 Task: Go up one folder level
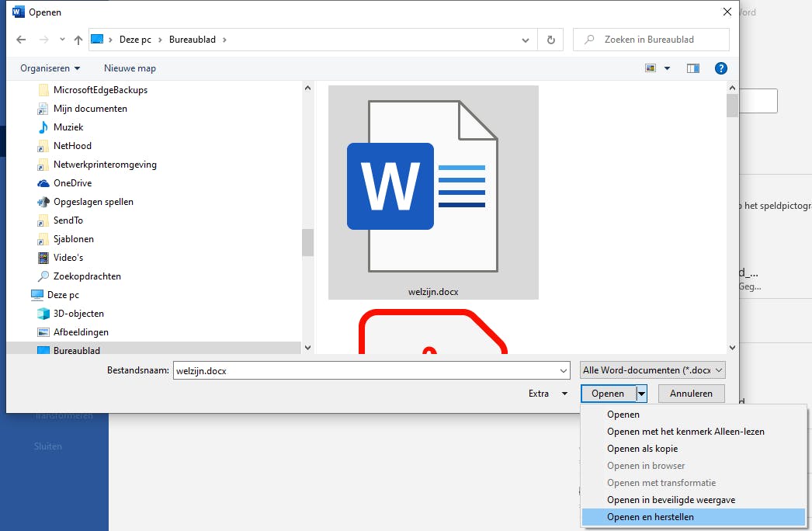coord(78,40)
